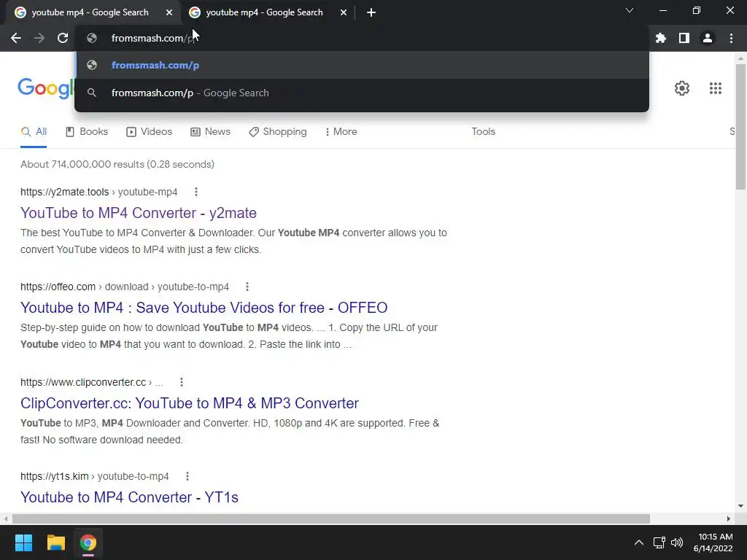
Task: Open the taskbar clock and date
Action: (715, 542)
